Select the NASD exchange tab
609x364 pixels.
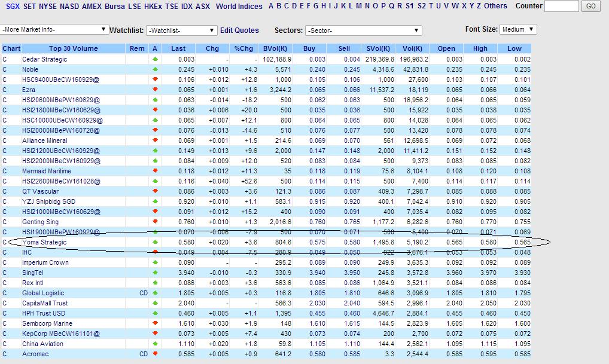coord(69,6)
